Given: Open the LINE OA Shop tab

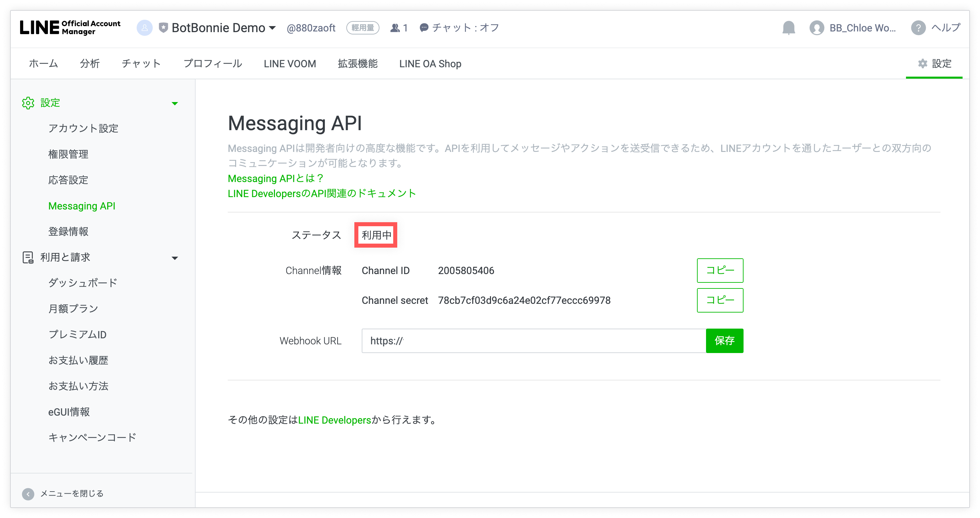Looking at the screenshot, I should pos(430,64).
